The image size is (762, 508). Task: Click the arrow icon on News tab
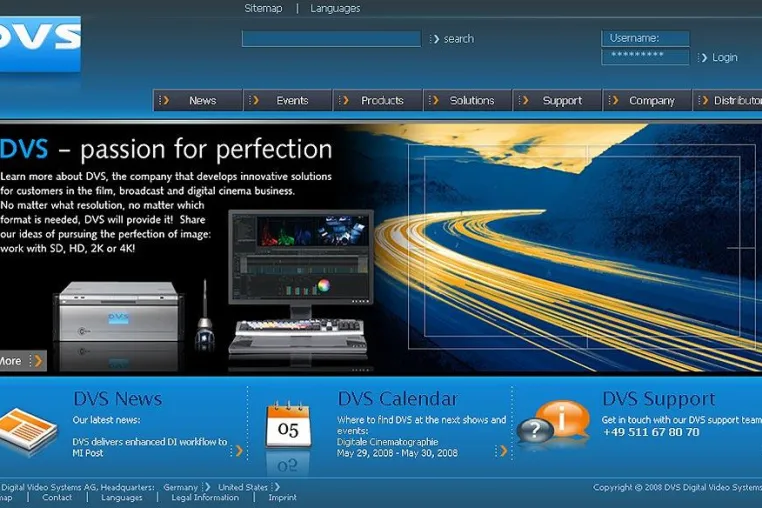[x=164, y=100]
